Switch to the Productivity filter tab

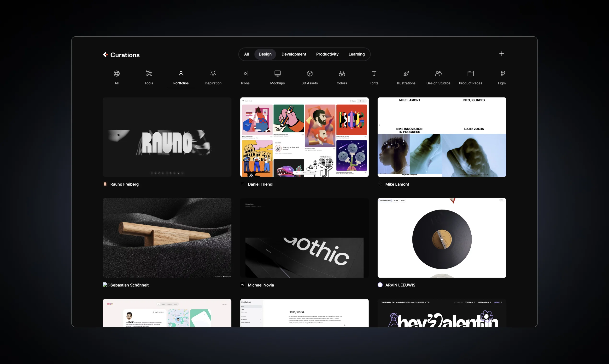pos(327,54)
